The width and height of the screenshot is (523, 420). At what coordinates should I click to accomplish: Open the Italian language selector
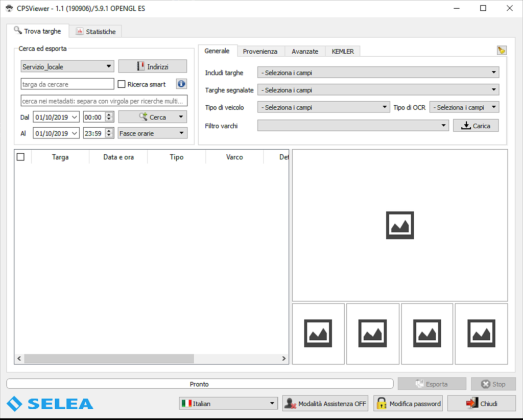[x=228, y=403]
